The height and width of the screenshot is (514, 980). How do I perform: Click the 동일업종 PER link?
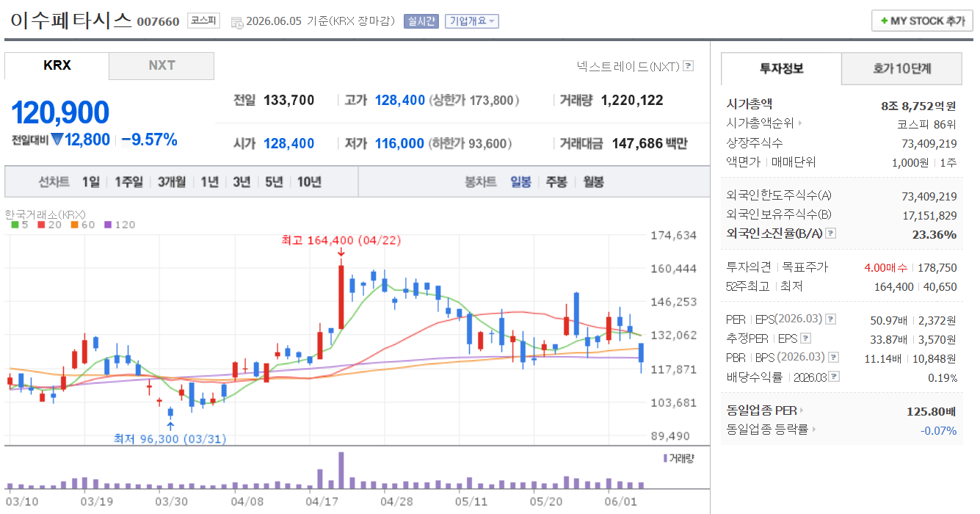coord(761,410)
